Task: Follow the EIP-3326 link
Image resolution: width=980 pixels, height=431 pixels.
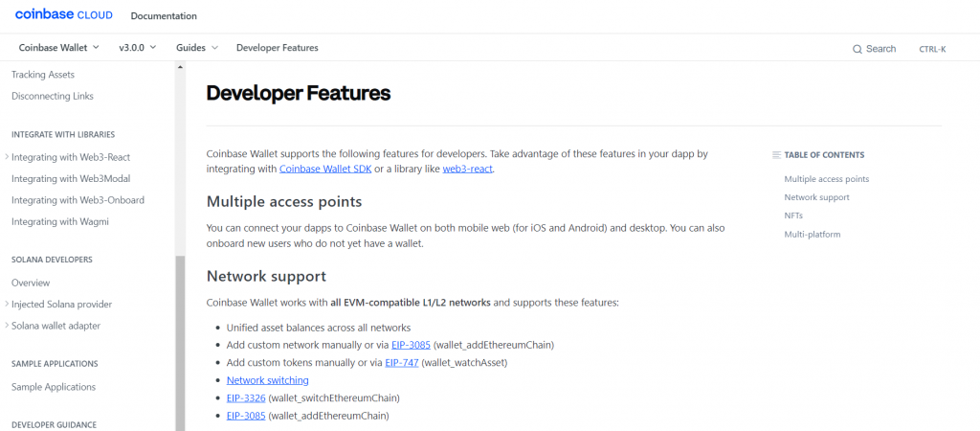Action: 246,397
